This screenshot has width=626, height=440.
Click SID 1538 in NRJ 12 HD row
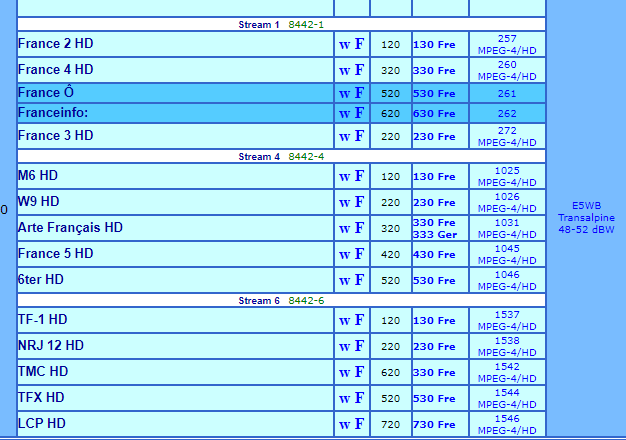pyautogui.click(x=507, y=341)
